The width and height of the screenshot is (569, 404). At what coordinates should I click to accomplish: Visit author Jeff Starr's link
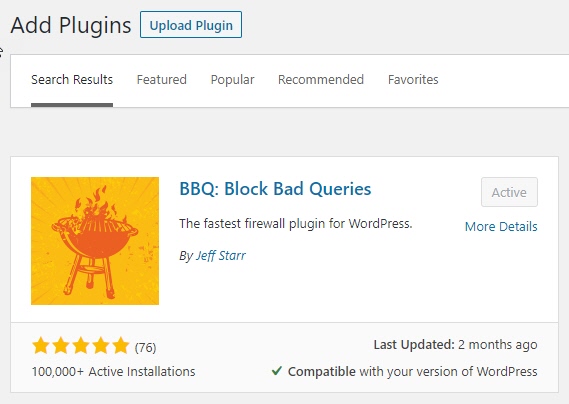pos(221,256)
